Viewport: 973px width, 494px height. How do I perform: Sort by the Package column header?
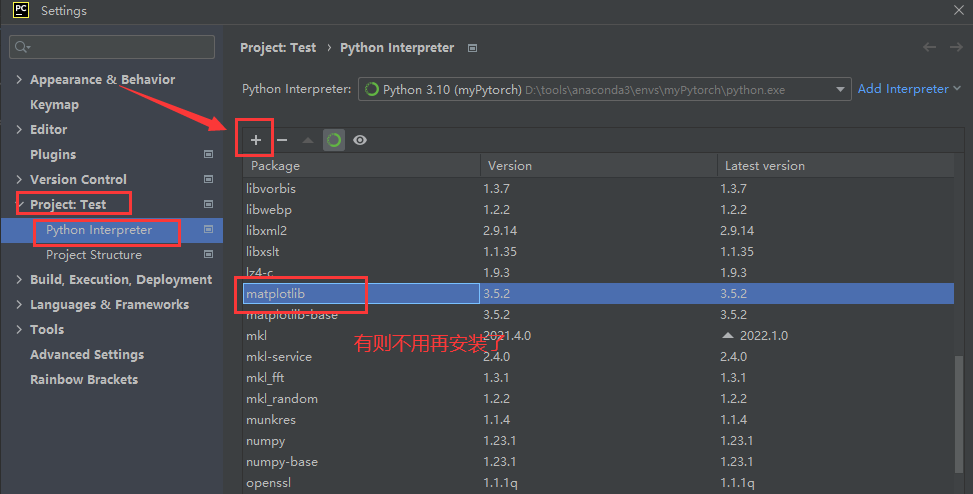coord(362,166)
